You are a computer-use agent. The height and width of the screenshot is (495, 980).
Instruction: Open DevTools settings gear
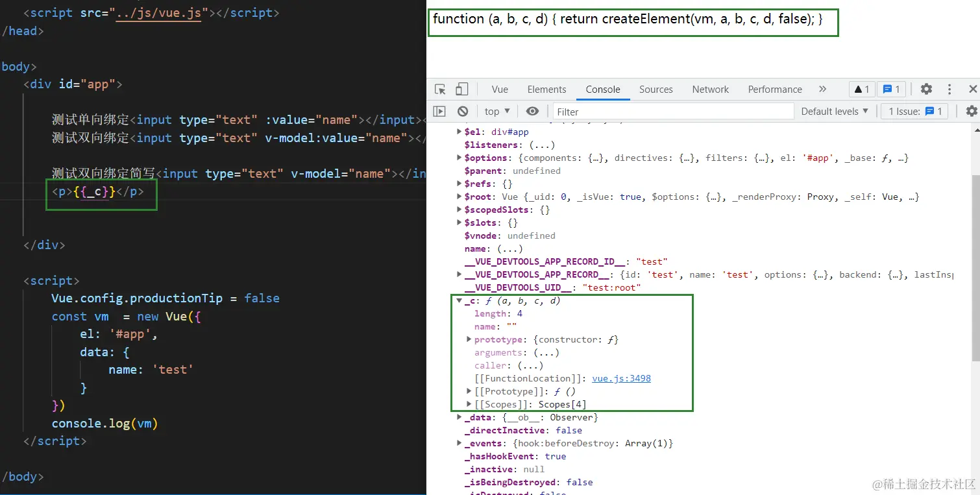pyautogui.click(x=926, y=90)
